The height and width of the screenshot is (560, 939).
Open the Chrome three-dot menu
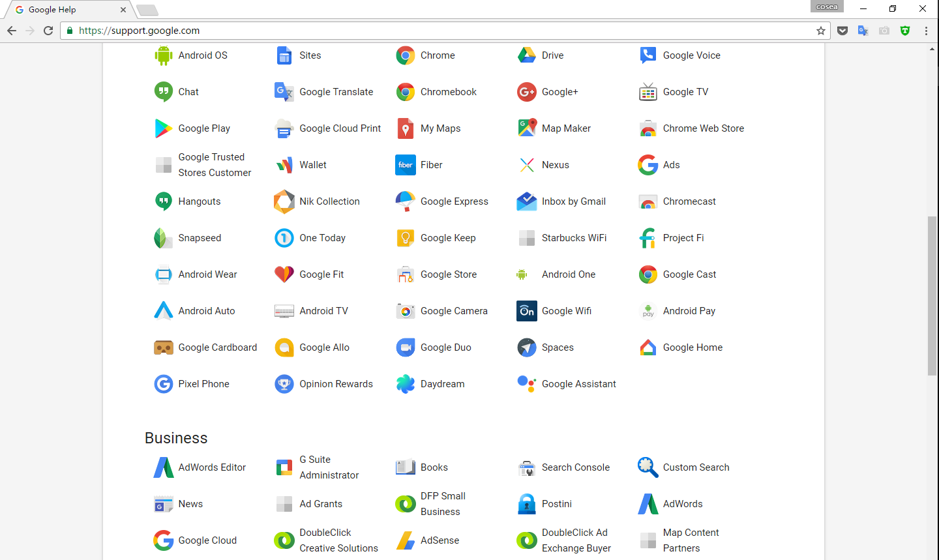(x=926, y=31)
